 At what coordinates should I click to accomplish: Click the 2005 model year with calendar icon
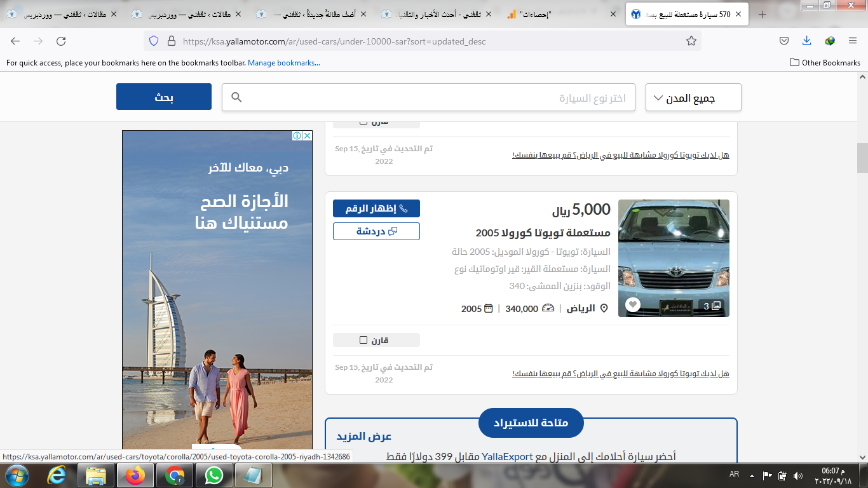coord(477,309)
